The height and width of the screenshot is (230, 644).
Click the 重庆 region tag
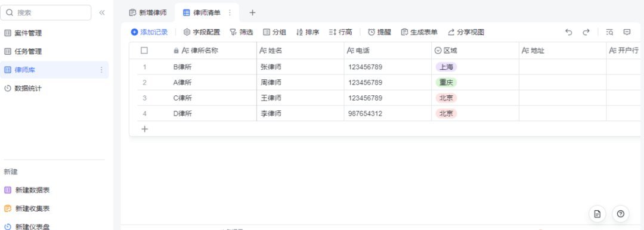446,83
